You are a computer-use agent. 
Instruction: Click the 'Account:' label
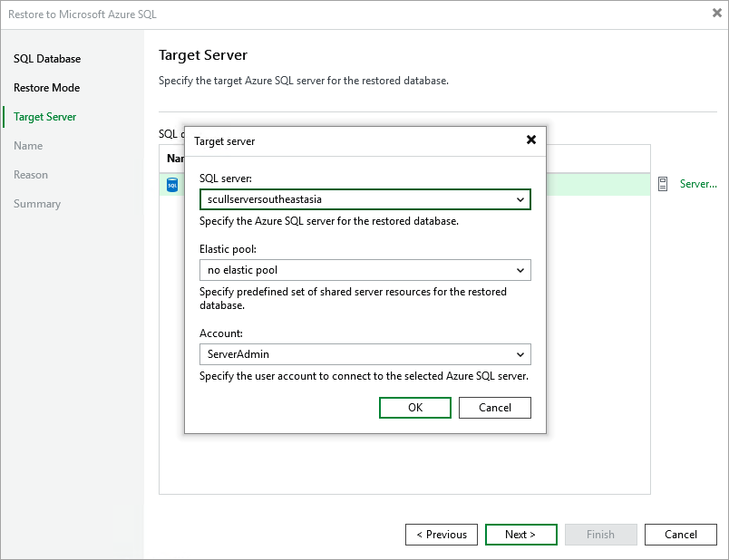(x=221, y=333)
